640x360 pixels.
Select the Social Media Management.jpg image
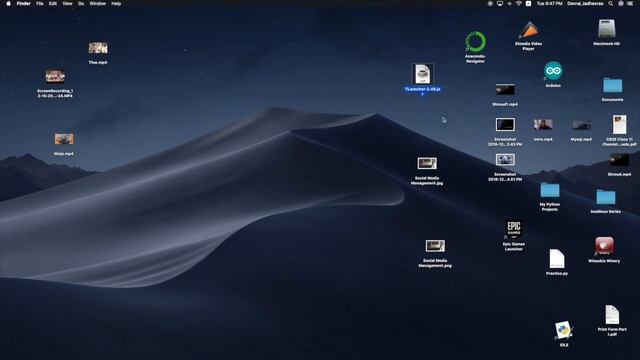pos(427,163)
